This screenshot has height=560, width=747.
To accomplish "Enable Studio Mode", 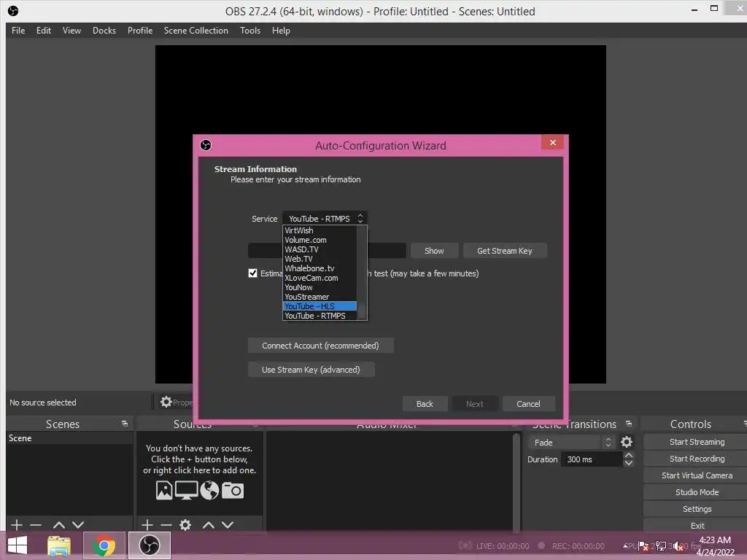I will click(697, 492).
